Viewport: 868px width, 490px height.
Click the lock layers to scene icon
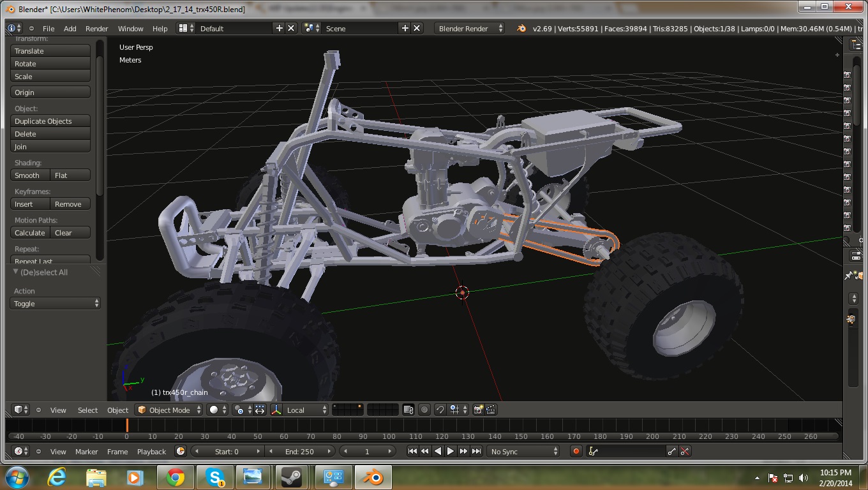[408, 410]
